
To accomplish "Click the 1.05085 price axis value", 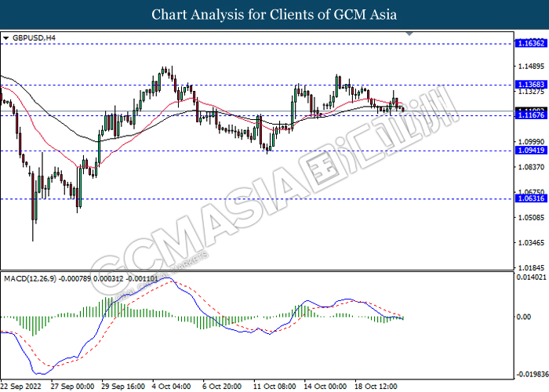I will [531, 217].
